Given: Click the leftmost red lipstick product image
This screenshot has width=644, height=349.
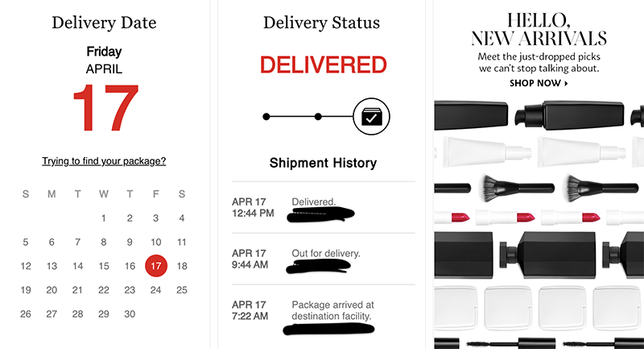Looking at the screenshot, I should click(x=460, y=217).
